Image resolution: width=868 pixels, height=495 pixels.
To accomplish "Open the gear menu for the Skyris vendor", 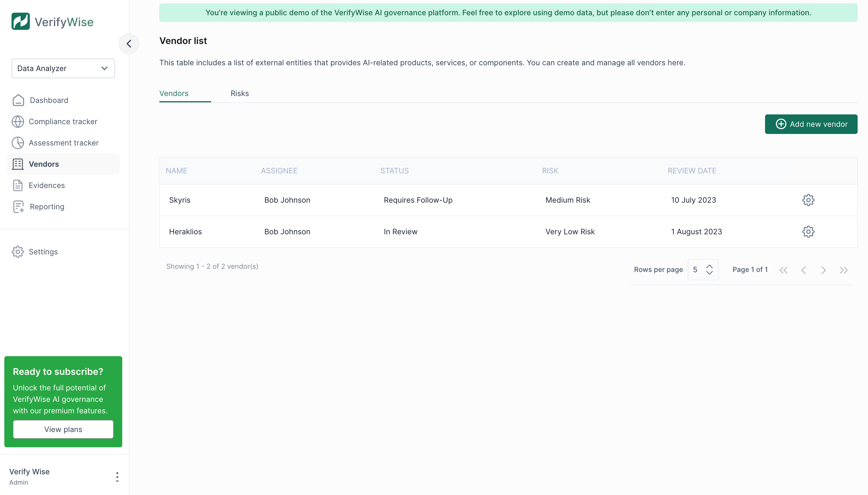I will coord(808,200).
